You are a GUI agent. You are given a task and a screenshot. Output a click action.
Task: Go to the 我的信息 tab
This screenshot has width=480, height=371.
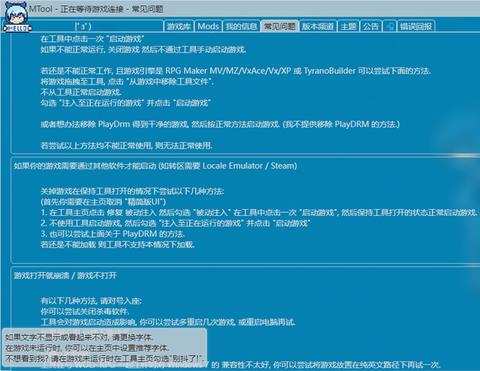pyautogui.click(x=241, y=26)
